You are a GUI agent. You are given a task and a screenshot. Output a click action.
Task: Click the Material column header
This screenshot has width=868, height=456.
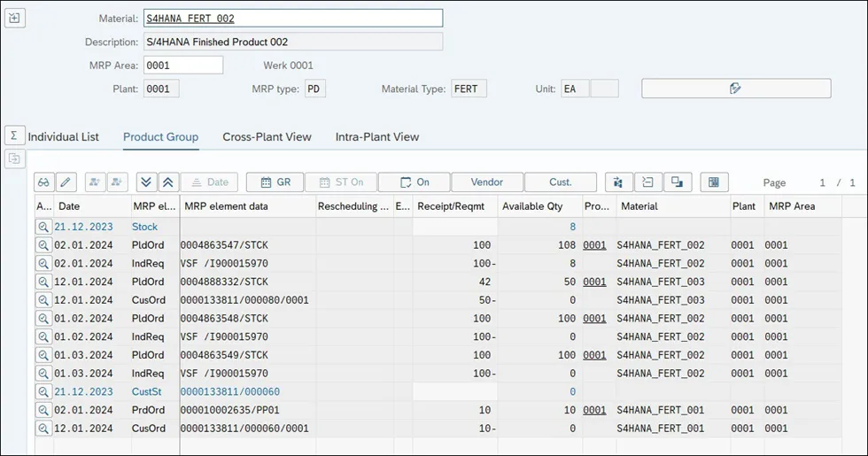673,206
